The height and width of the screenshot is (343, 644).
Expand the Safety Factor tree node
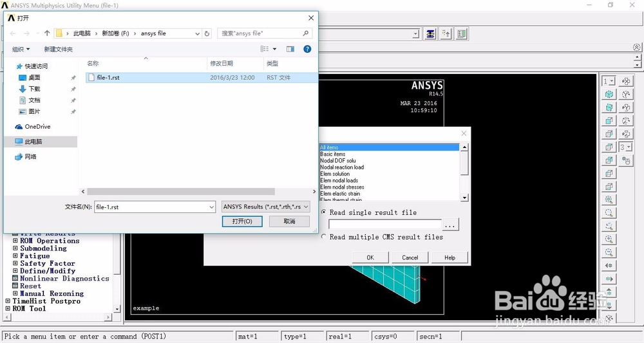(x=15, y=263)
